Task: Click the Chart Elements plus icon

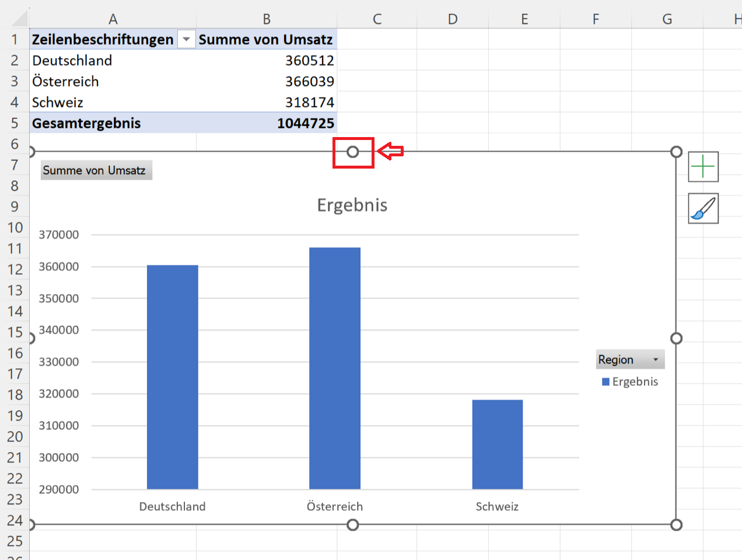Action: click(x=703, y=167)
